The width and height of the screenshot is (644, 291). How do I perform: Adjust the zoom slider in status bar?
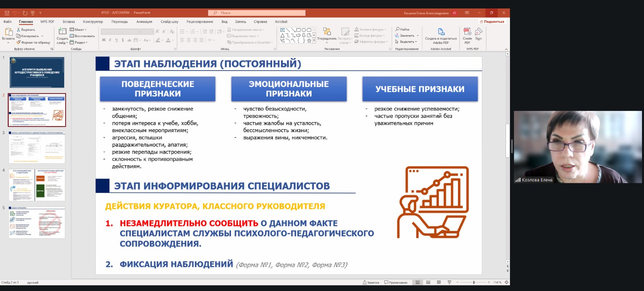click(x=474, y=283)
